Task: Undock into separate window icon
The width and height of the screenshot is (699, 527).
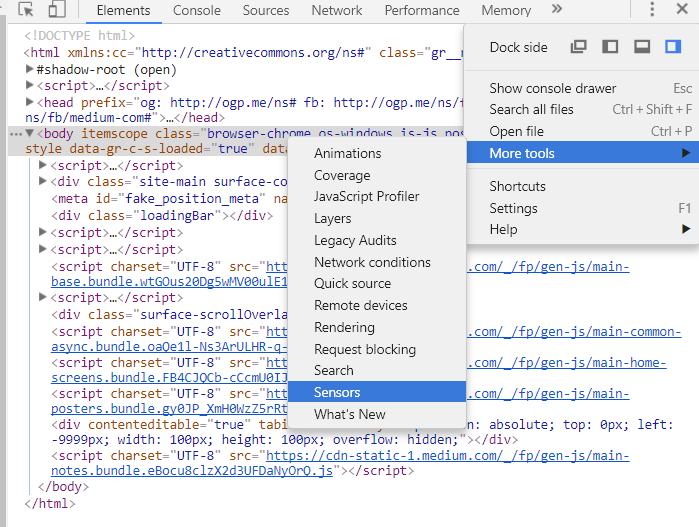Action: pos(579,47)
